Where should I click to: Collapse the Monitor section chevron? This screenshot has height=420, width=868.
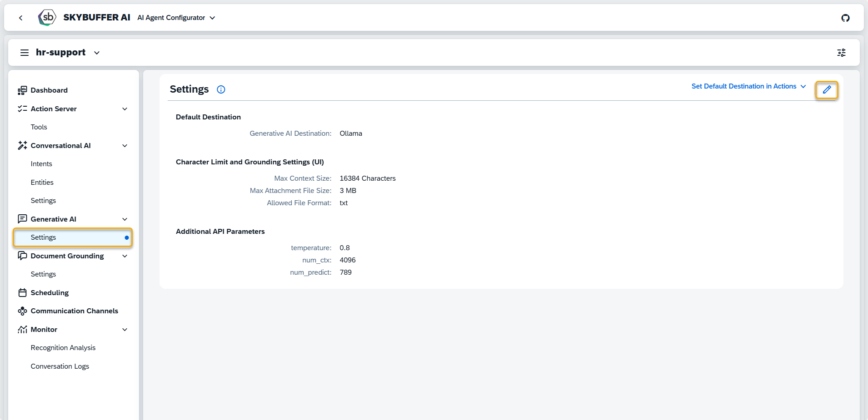[x=125, y=330]
